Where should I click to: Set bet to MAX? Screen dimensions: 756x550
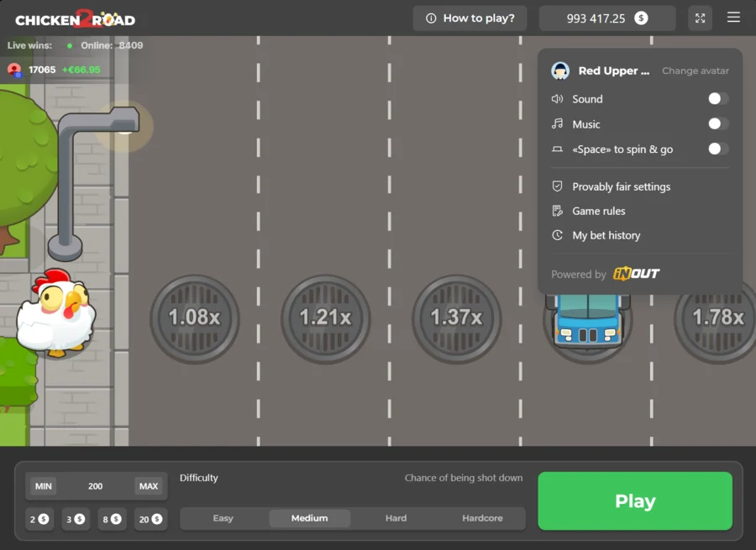[x=149, y=486]
